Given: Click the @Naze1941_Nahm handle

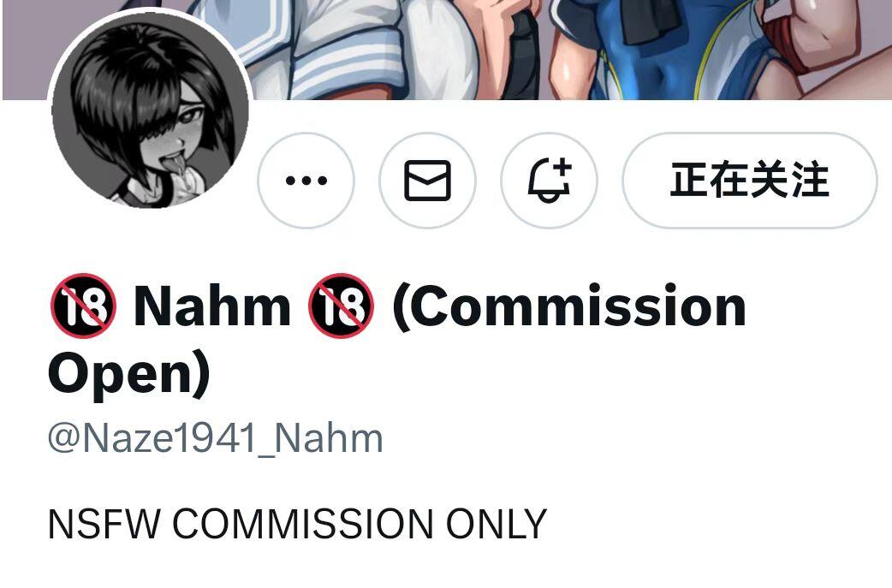Looking at the screenshot, I should (216, 438).
